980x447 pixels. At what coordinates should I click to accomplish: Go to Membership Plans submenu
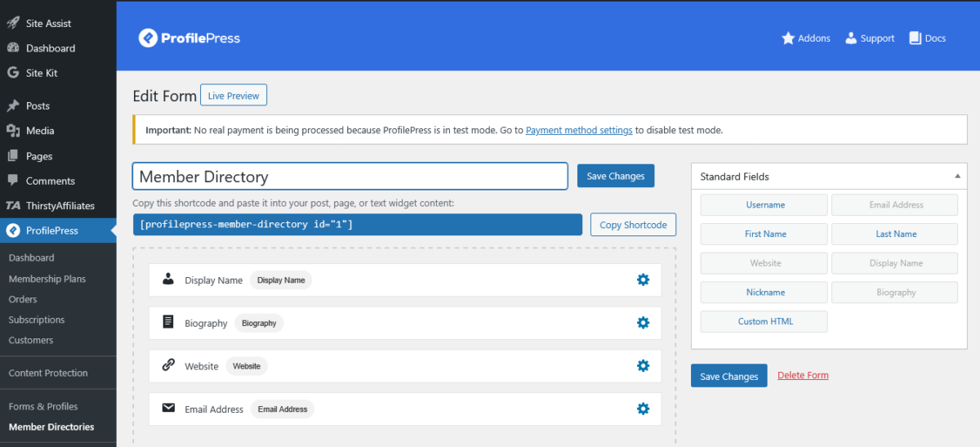tap(47, 279)
